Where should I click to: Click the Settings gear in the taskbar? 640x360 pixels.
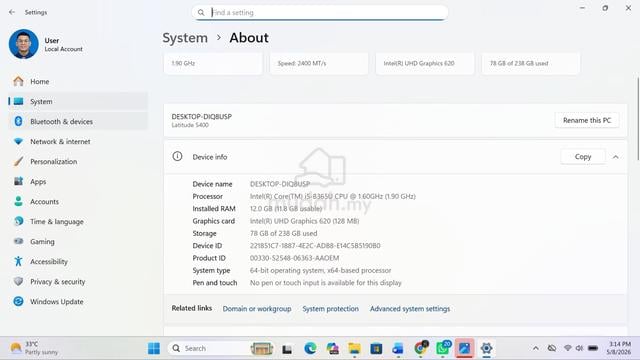pyautogui.click(x=486, y=348)
